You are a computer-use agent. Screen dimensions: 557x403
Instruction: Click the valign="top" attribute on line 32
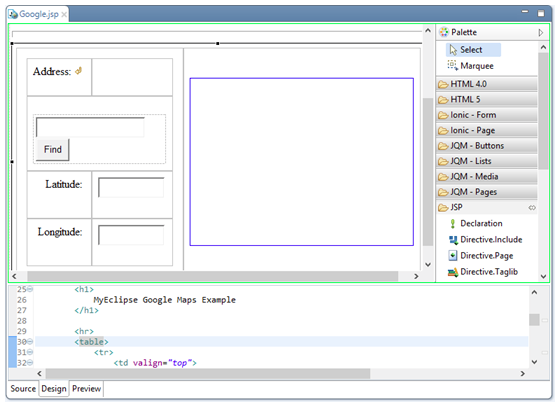click(x=163, y=363)
